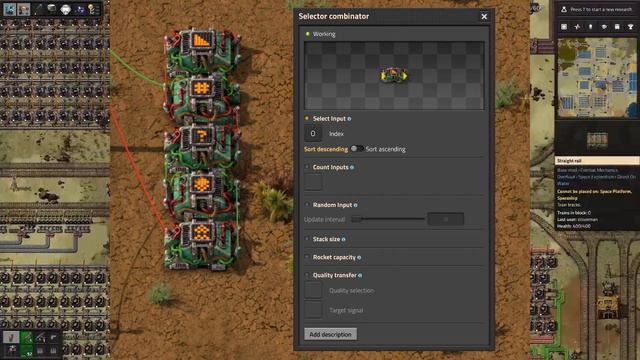Click the Count Inputs output signal slot

click(x=313, y=182)
